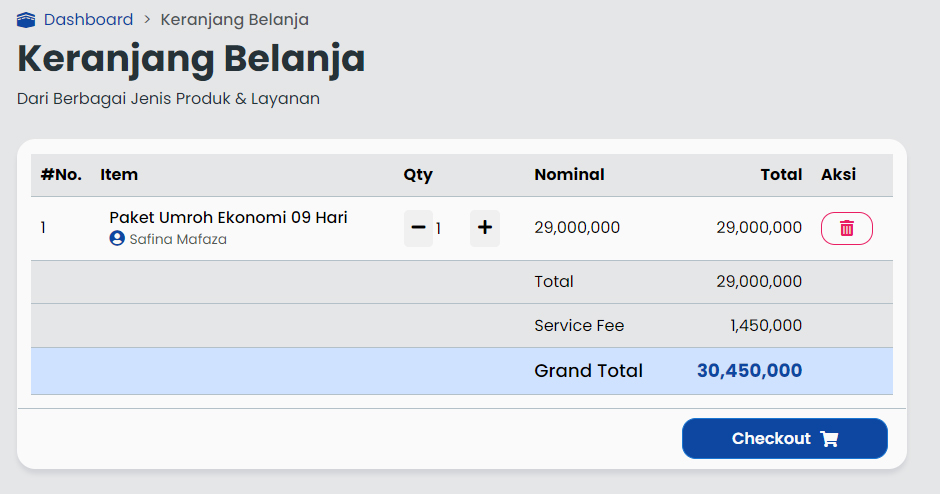Click the #No. column header

61,175
